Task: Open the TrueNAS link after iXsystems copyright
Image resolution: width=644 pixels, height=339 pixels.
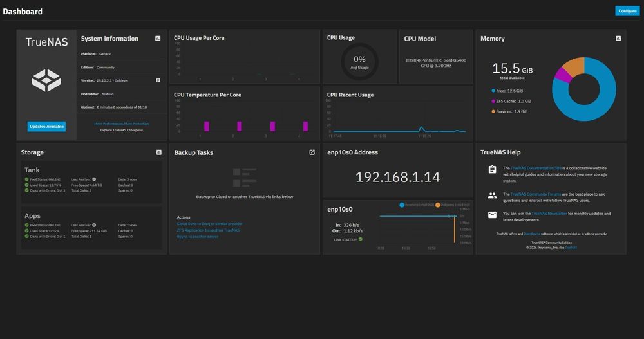Action: (x=571, y=248)
